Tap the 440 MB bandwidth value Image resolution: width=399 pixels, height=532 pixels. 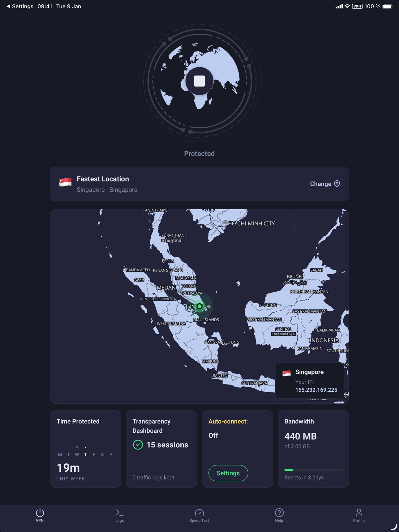[x=300, y=436]
